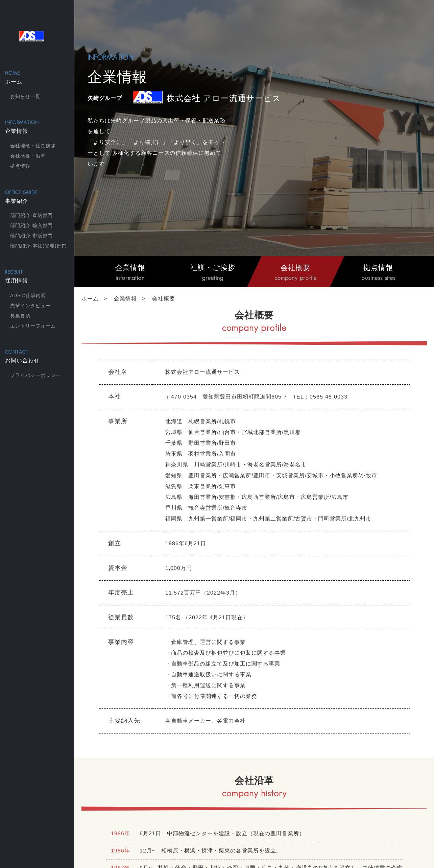Click the 神奈川県 川崎営業所 row
434x868 pixels.
(x=236, y=465)
